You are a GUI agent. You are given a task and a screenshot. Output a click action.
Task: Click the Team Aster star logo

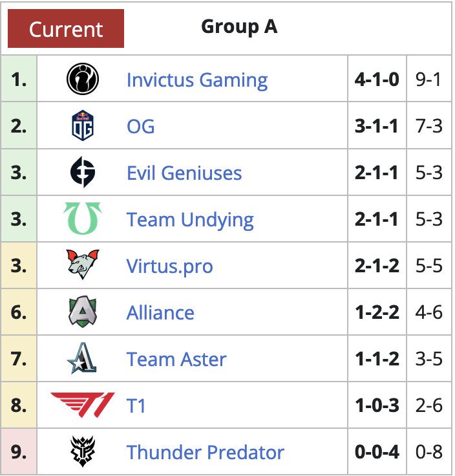click(82, 358)
